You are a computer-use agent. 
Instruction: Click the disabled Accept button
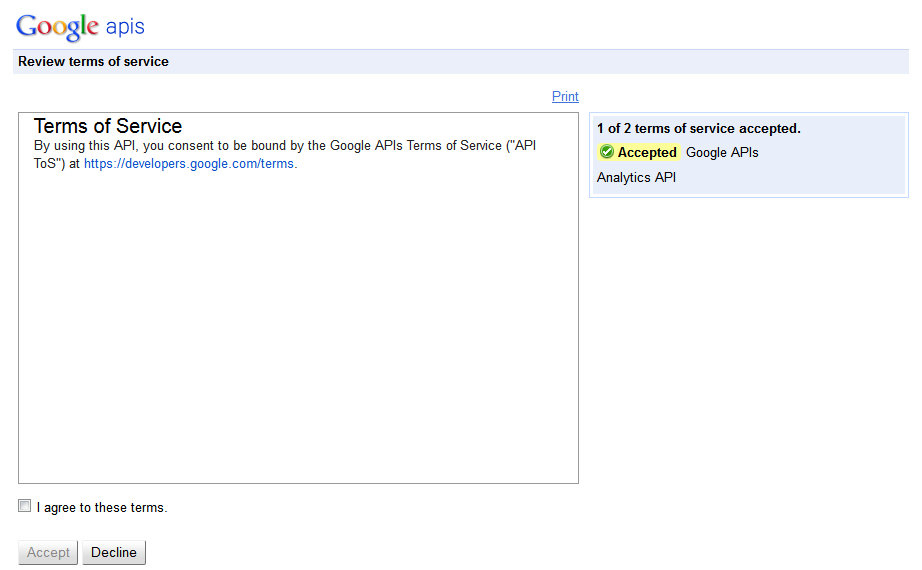tap(48, 552)
